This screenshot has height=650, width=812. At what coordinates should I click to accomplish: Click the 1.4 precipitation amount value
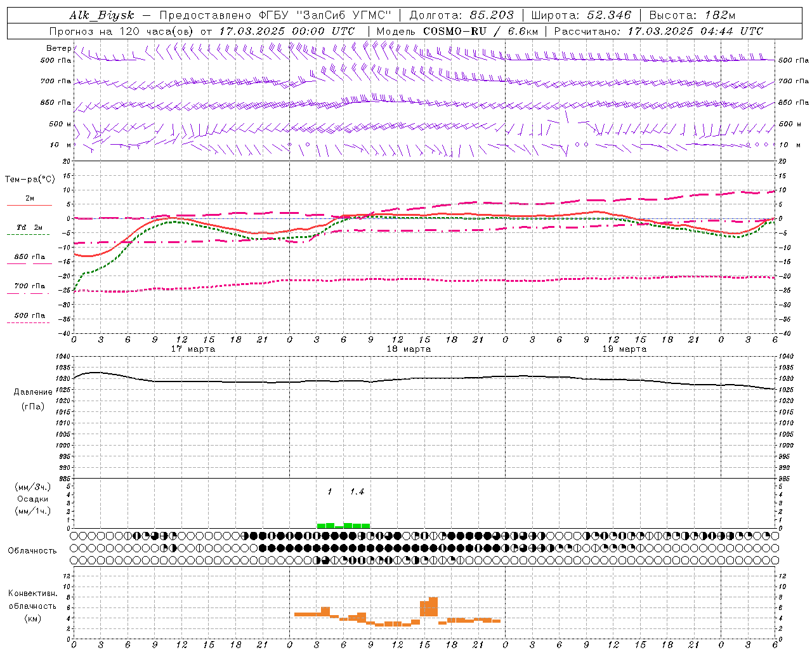[357, 492]
